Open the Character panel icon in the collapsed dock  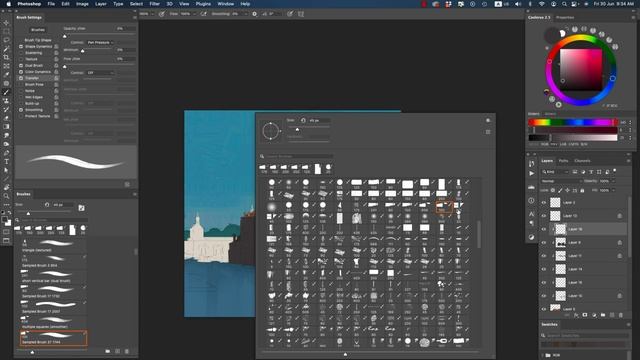[531, 214]
